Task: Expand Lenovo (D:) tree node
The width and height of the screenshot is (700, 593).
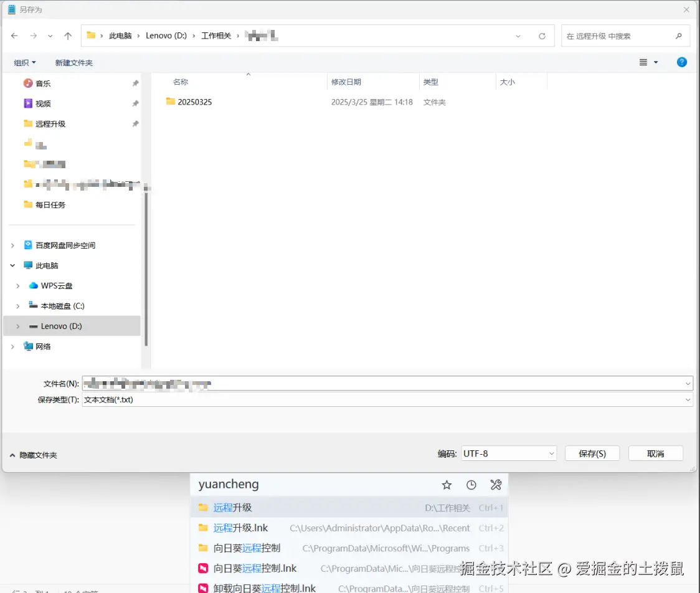Action: tap(18, 326)
